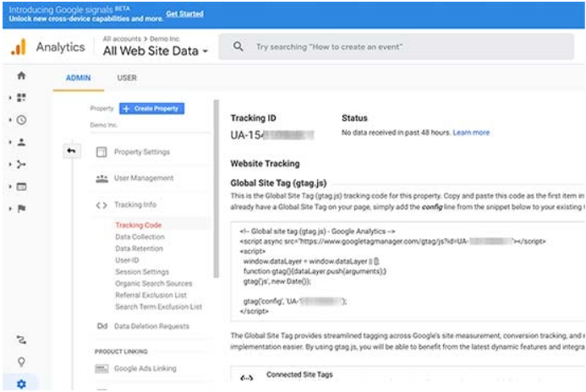The height and width of the screenshot is (392, 586).
Task: Open the Behavior window icon
Action: [x=21, y=187]
